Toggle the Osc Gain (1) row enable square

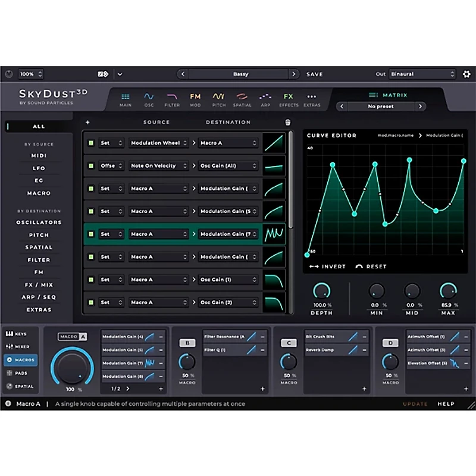tap(90, 279)
